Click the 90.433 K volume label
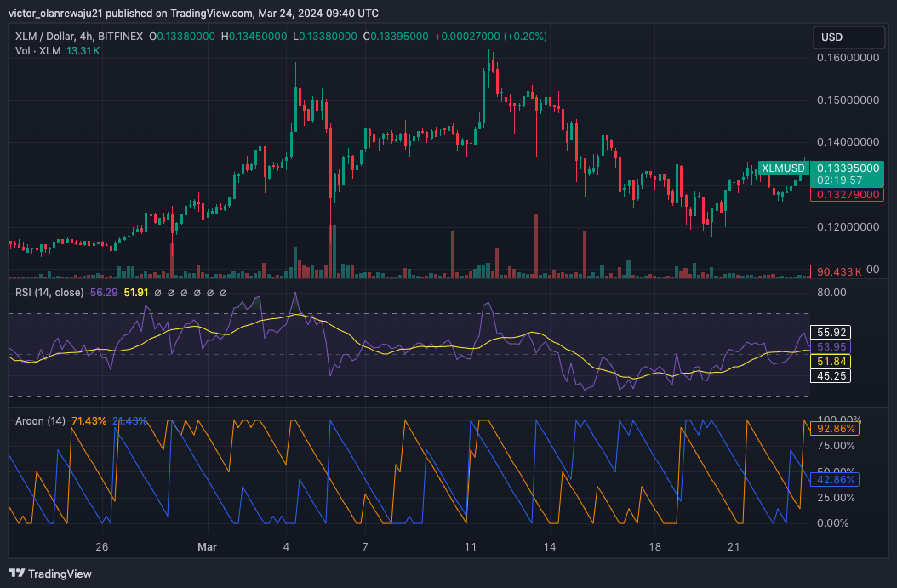Viewport: 897px width, 588px height. tap(840, 271)
